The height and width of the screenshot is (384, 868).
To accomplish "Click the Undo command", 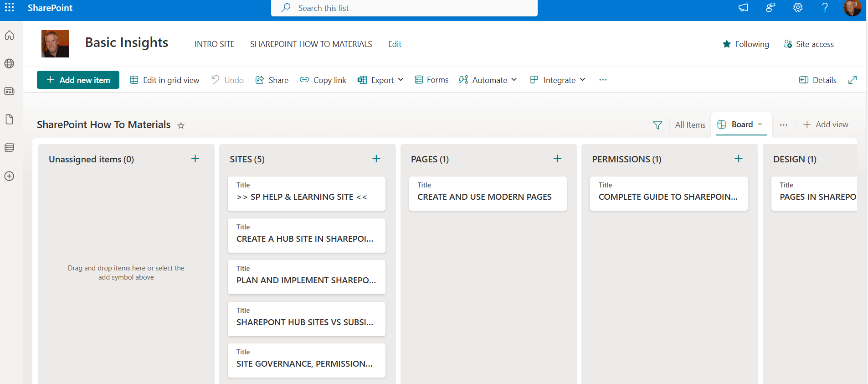I will point(227,80).
